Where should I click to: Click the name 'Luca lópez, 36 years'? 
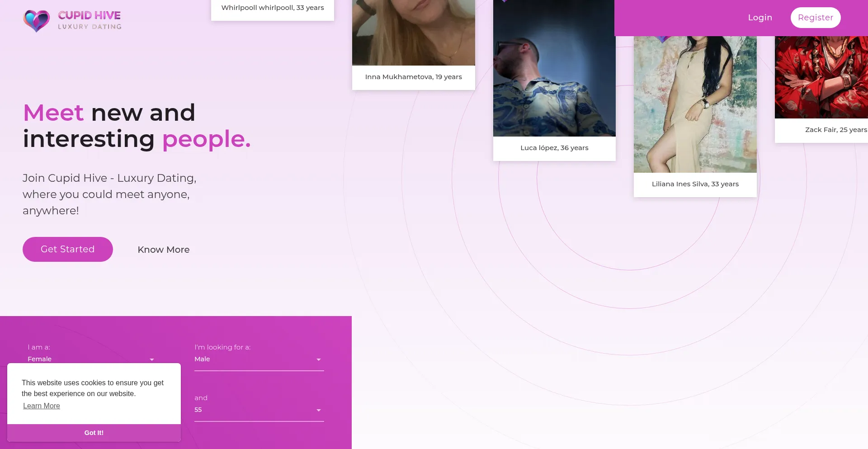tap(554, 148)
